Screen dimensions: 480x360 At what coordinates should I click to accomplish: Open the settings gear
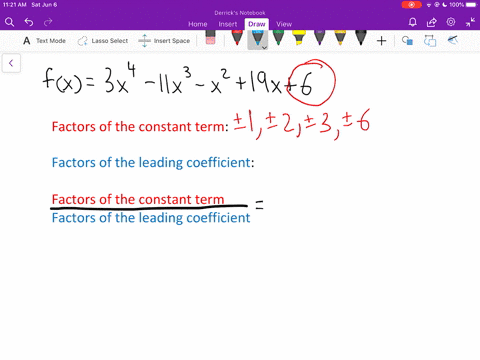[x=451, y=22]
